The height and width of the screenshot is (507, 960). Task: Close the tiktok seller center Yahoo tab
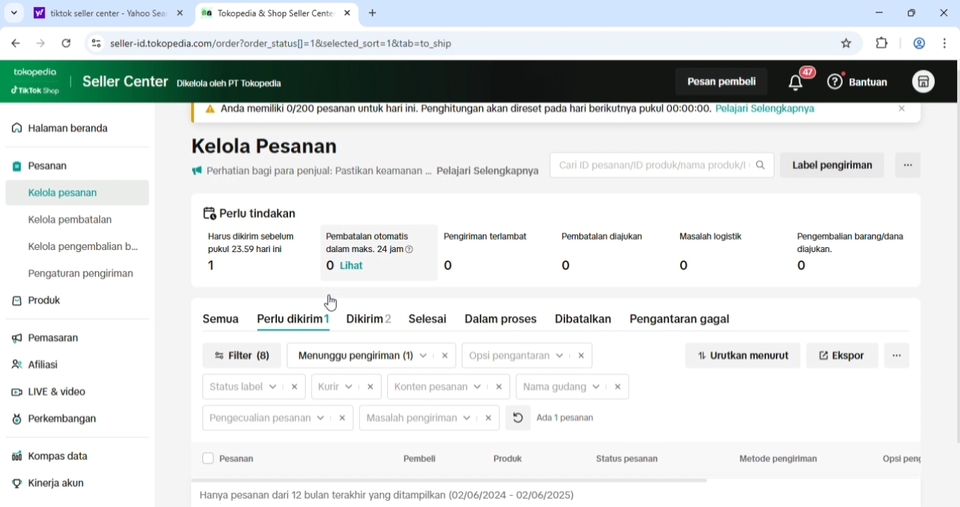pos(179,13)
